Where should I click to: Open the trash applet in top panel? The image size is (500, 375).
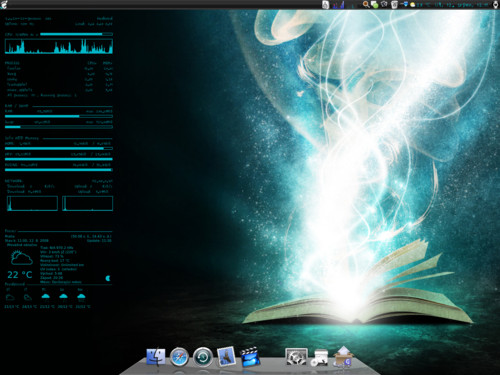(394, 4)
